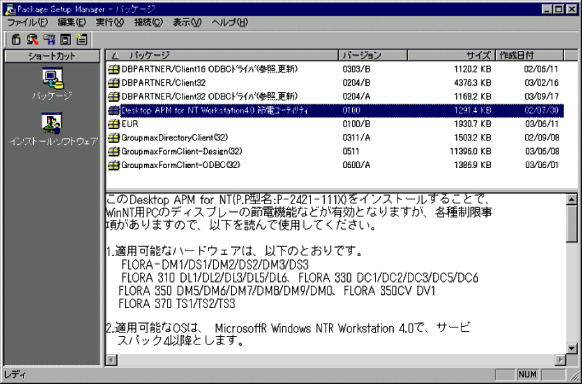Click the first toolbar icon shaped like a box
The width and height of the screenshot is (582, 384).
(16, 39)
